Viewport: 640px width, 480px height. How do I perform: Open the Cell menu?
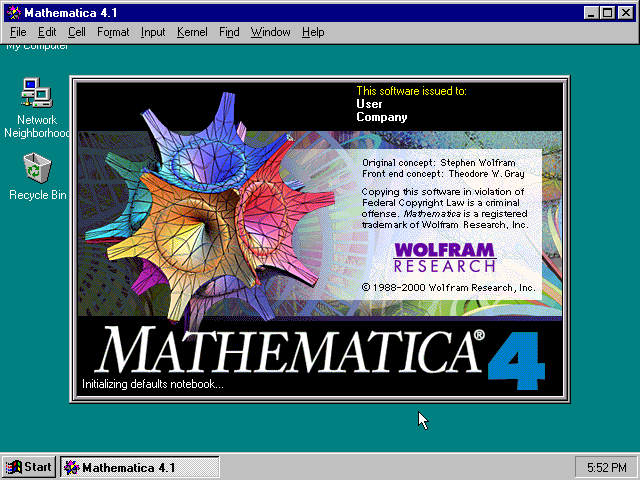click(77, 32)
